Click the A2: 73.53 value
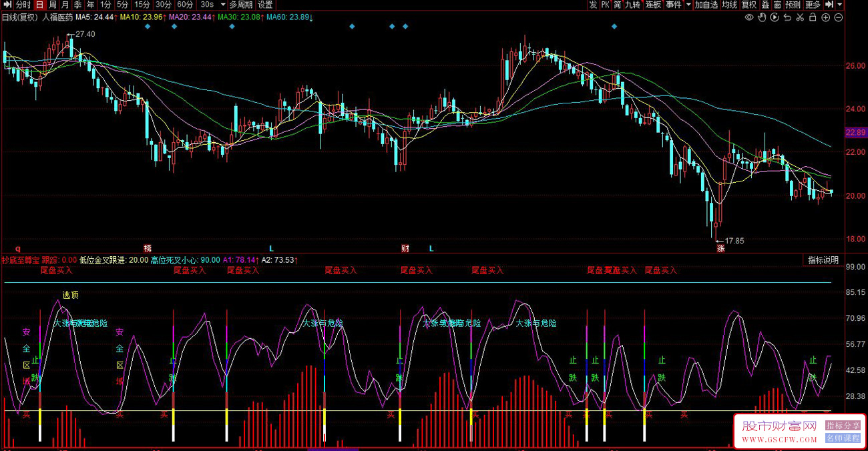 279,260
